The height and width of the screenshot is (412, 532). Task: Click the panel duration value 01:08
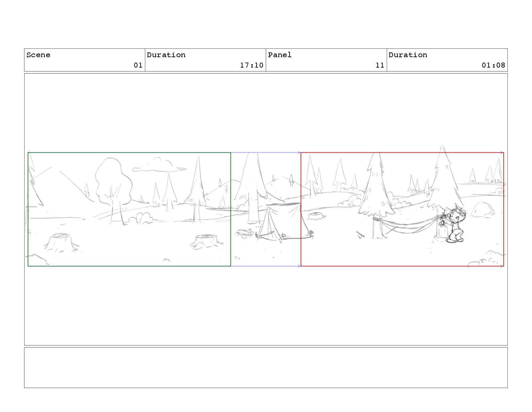(x=493, y=65)
